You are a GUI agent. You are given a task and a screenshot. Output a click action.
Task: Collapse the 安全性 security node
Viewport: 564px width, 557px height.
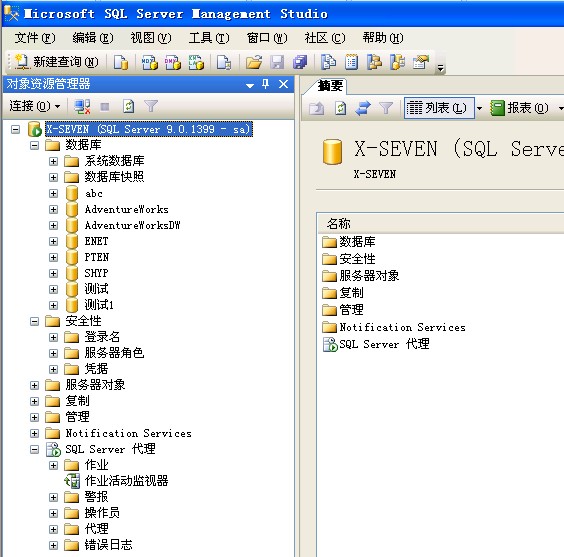tap(34, 321)
